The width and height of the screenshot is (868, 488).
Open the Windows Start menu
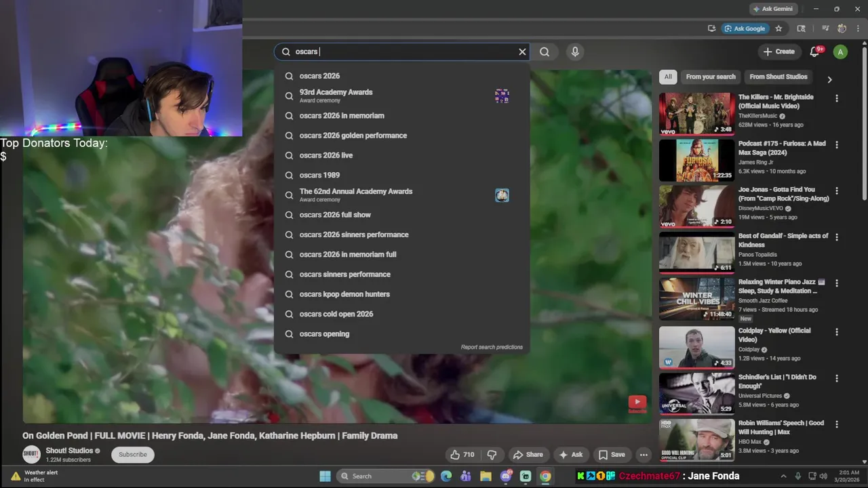(x=325, y=476)
